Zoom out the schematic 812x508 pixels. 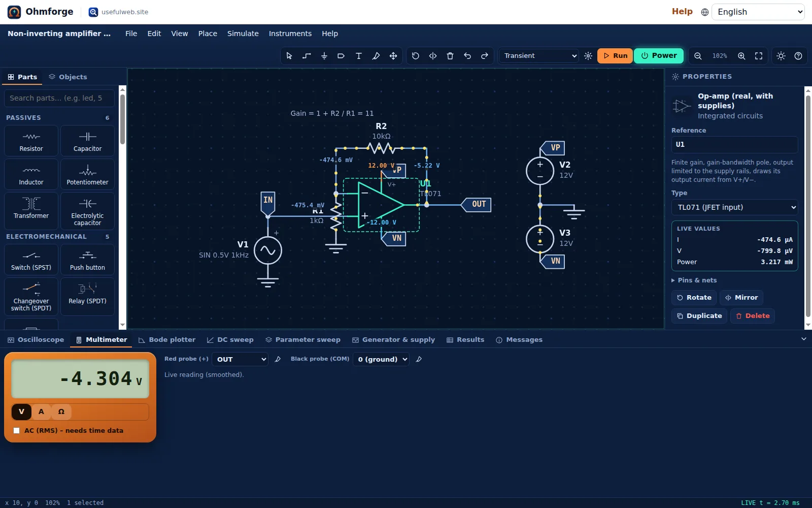[x=698, y=56]
